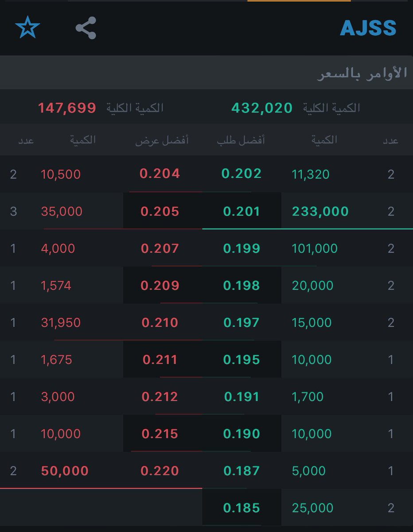Open the AJSS ticker title

[368, 28]
